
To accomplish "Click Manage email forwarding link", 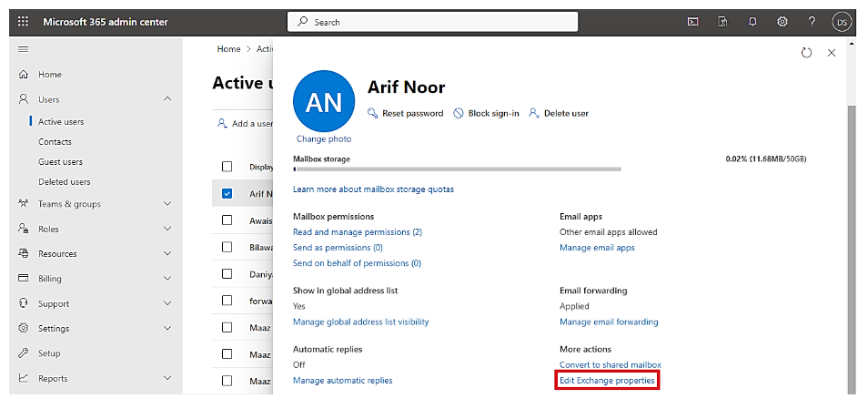I will click(609, 322).
